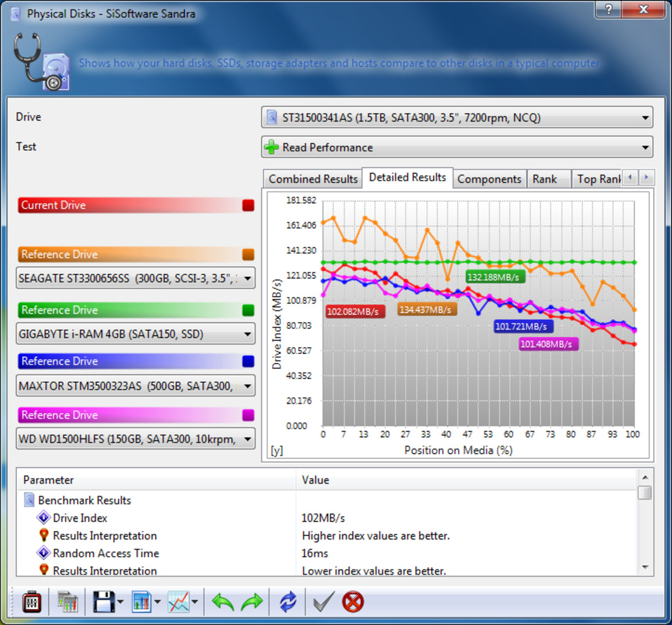Viewport: 672px width, 625px height.
Task: Click the blue Refresh arrows icon
Action: pos(288,602)
